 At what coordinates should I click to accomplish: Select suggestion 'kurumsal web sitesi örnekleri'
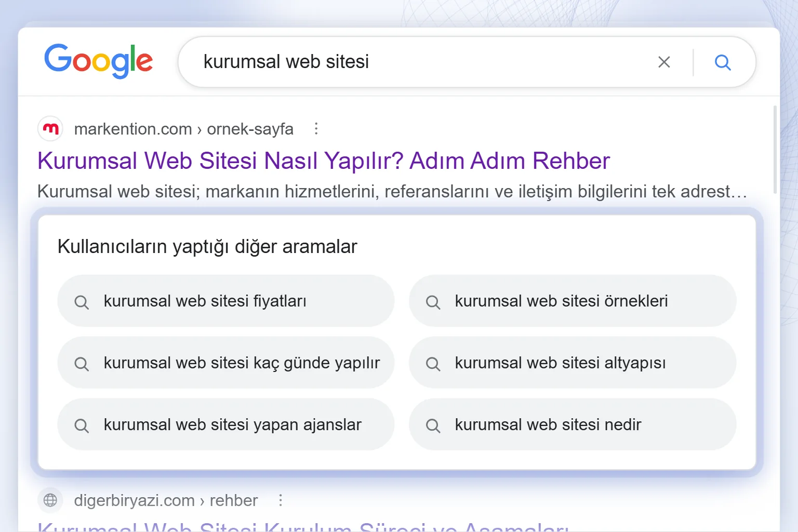coord(573,301)
